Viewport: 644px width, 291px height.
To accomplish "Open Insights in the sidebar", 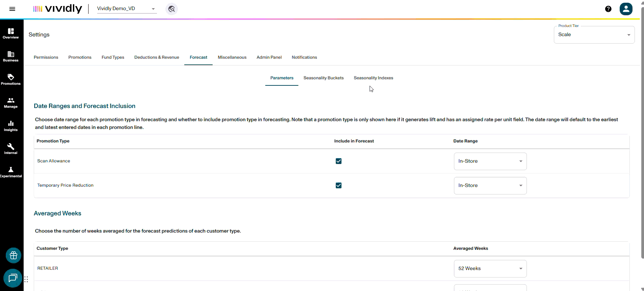I will 11,126.
